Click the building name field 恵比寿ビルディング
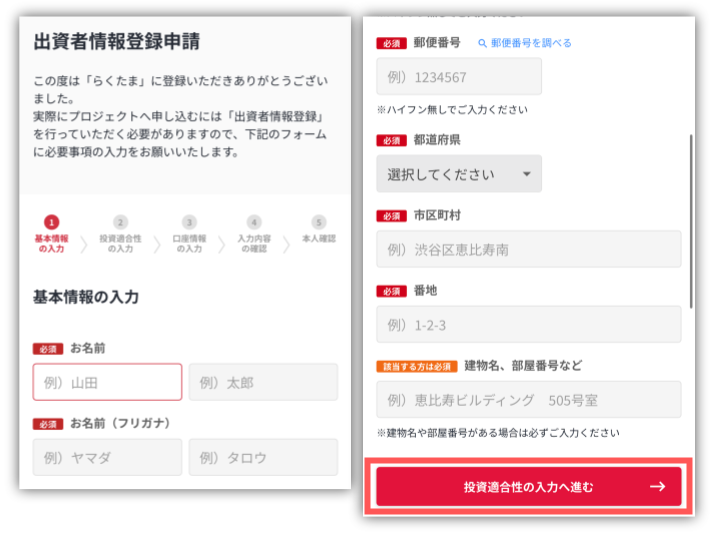 tap(528, 400)
